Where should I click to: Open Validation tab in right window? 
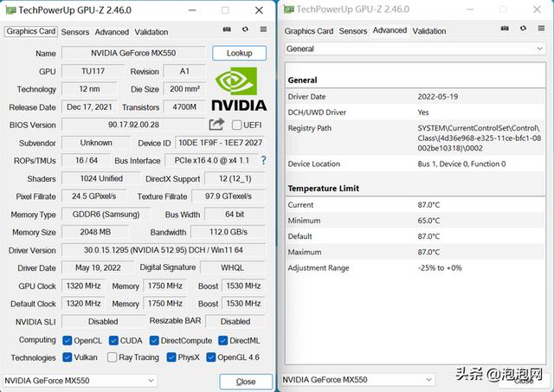[x=429, y=31]
